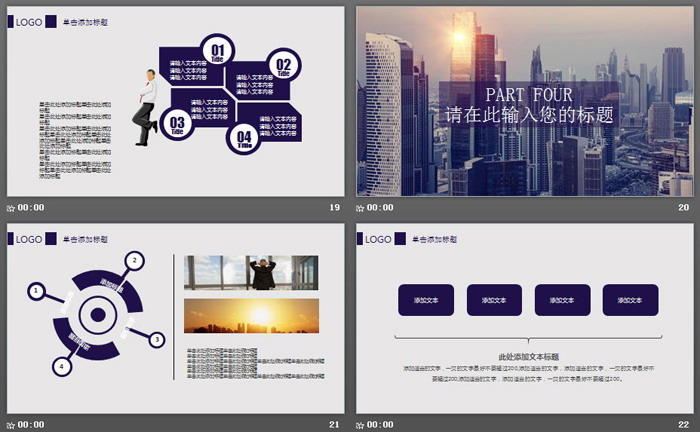Click the 04 Title circle on slide 19
The width and height of the screenshot is (700, 432).
coord(244,137)
